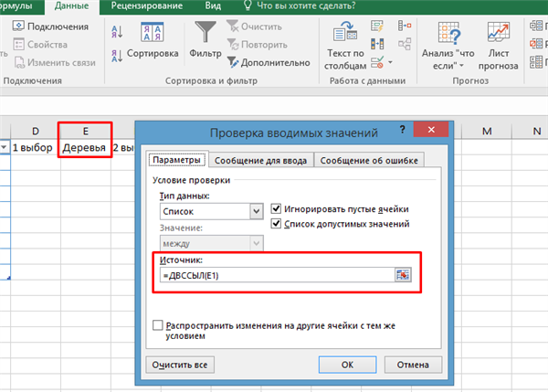
Task: Select the column E header
Action: [86, 132]
